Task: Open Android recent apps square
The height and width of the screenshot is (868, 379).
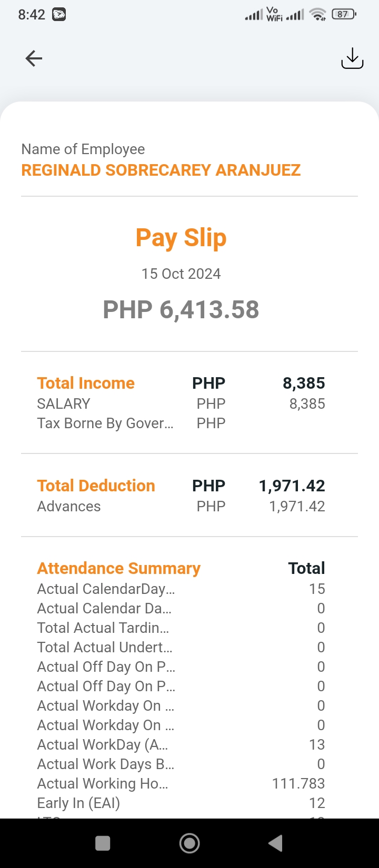Action: 103,843
